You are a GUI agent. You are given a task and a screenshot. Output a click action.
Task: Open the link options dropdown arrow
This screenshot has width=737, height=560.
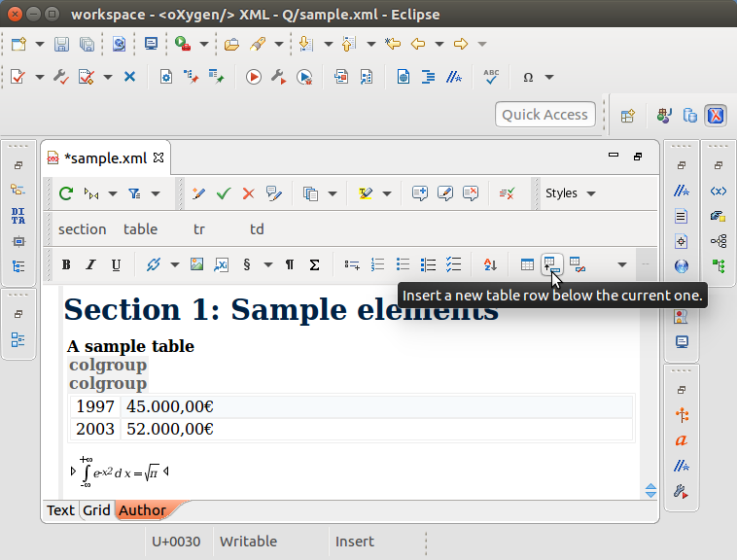point(175,265)
